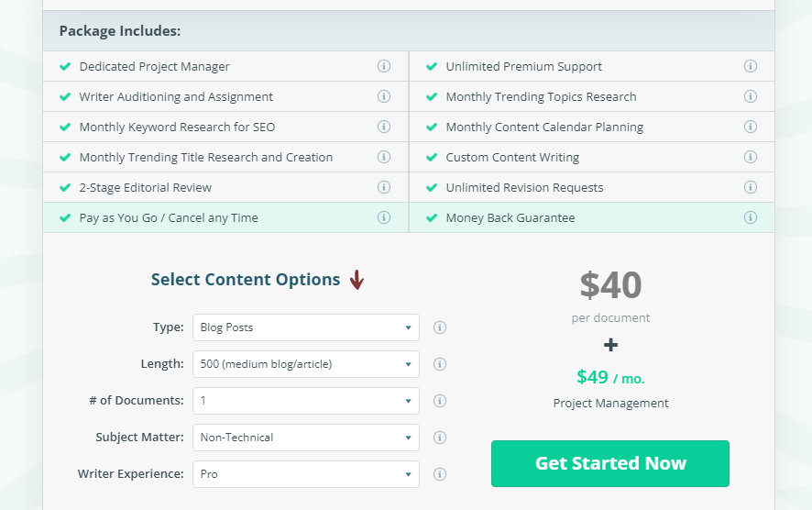Viewport: 812px width, 510px height.
Task: Show info for Pay as You Go
Action: pyautogui.click(x=384, y=217)
